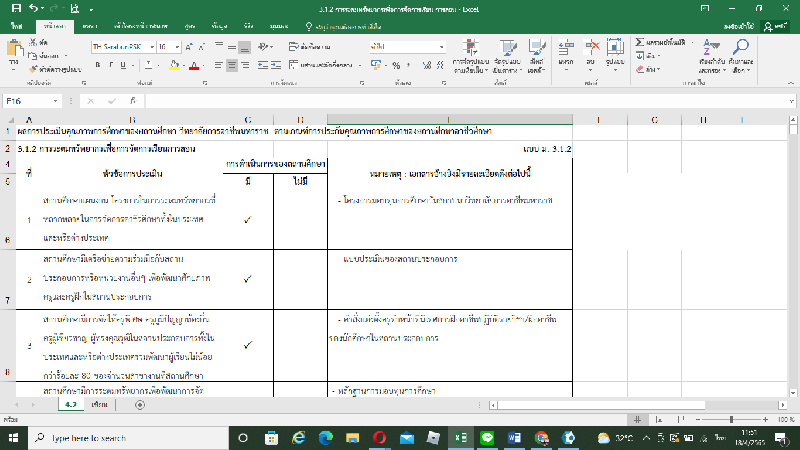Select the sheet tab named 4.7

click(71, 407)
